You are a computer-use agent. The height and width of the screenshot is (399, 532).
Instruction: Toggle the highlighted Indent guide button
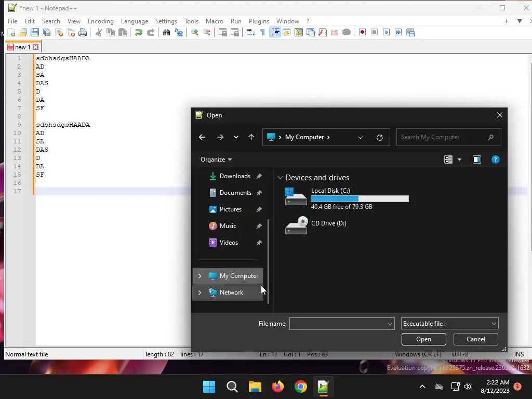275,33
